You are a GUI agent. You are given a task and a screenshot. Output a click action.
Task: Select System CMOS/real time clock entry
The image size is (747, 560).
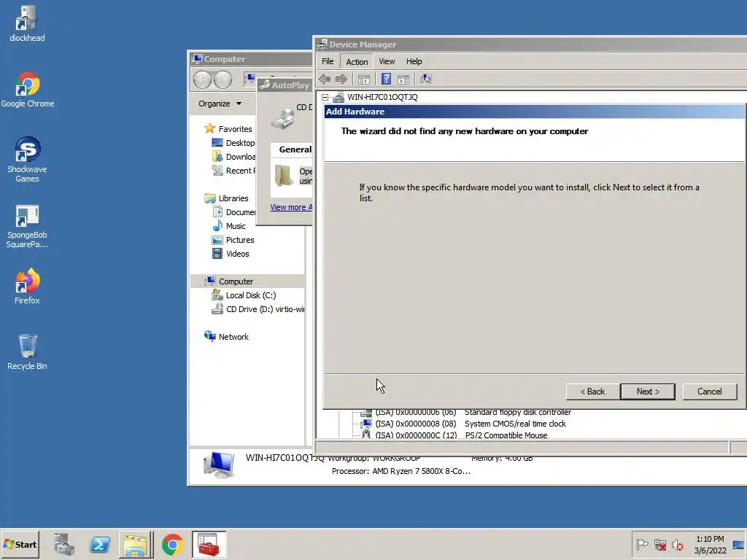463,424
